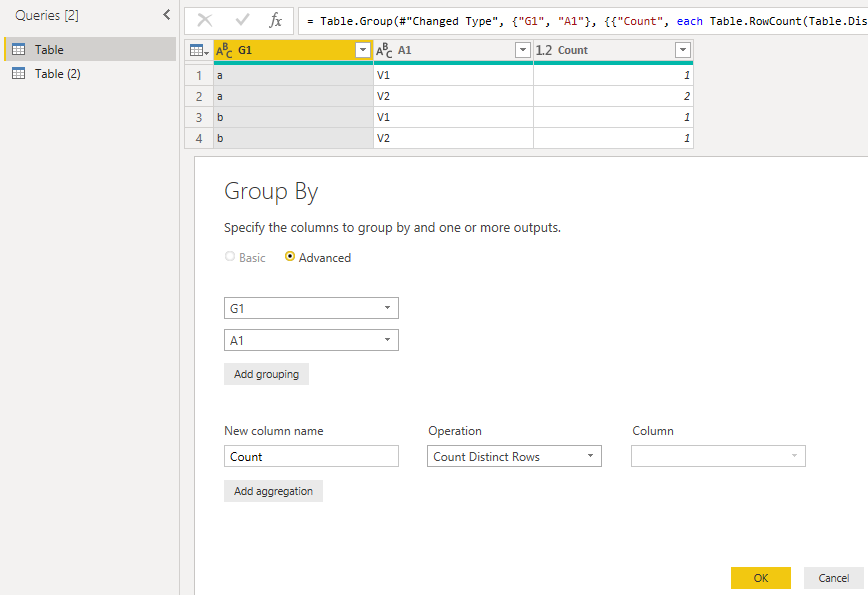This screenshot has height=595, width=868.
Task: Click into the formula bar text
Action: coord(583,21)
